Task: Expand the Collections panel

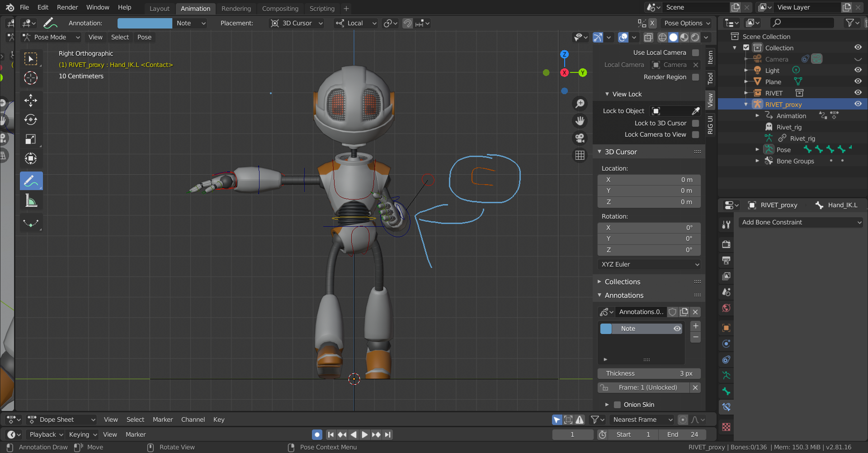Action: coord(622,281)
